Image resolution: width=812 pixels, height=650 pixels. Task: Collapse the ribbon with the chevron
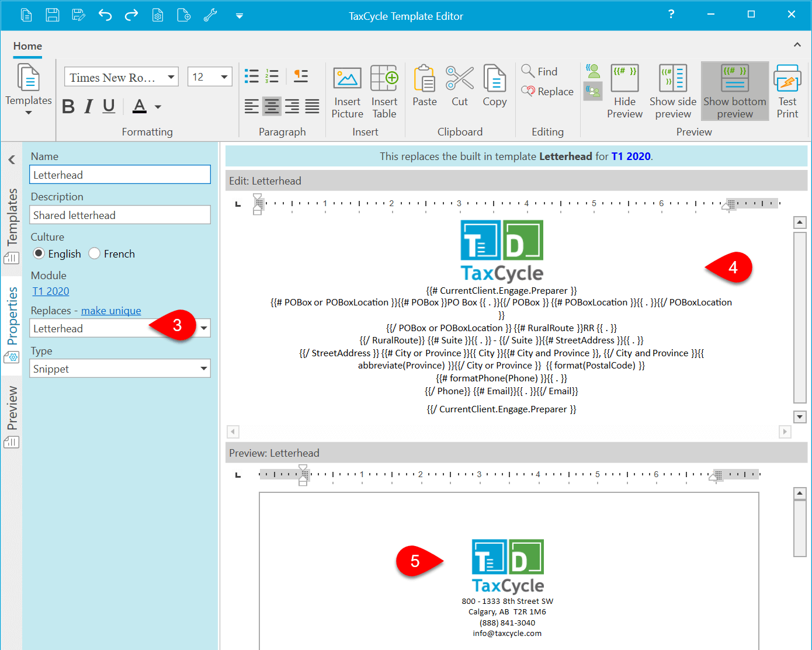click(x=797, y=45)
